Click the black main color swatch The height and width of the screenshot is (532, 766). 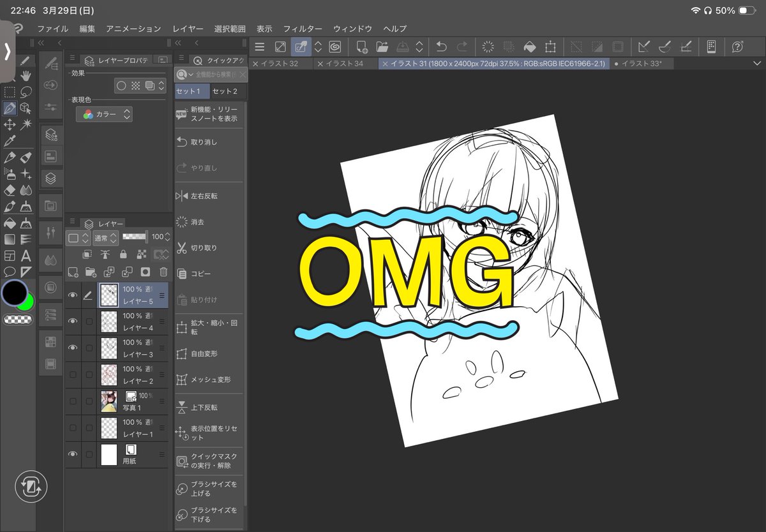coord(13,292)
